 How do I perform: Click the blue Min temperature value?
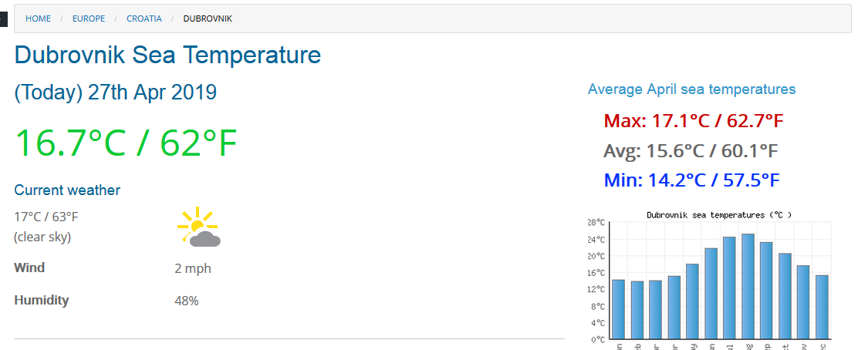(x=691, y=181)
